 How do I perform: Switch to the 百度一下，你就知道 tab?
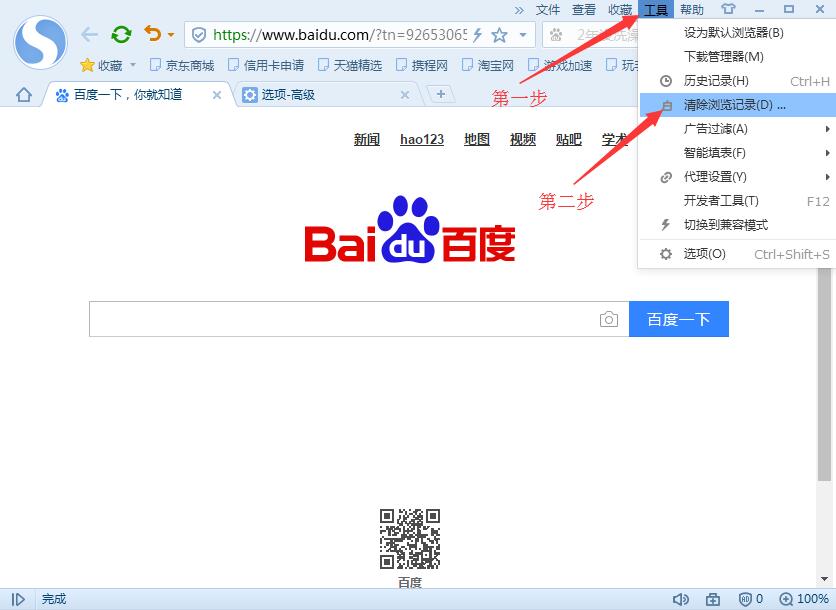click(128, 95)
